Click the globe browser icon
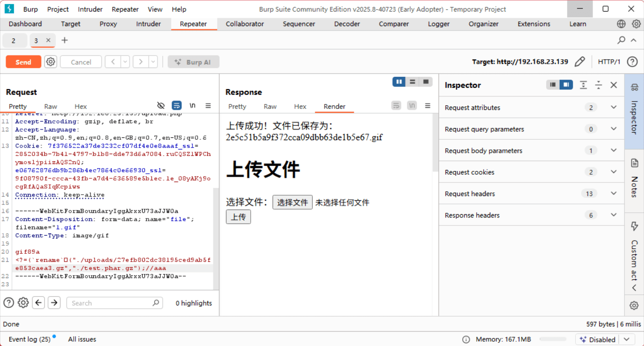Screen dimensions: 644x346 point(621,24)
